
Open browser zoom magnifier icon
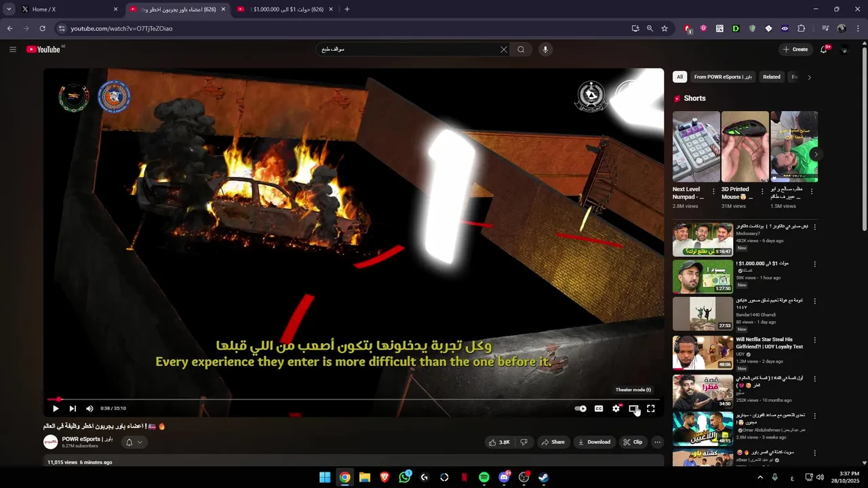pos(650,28)
